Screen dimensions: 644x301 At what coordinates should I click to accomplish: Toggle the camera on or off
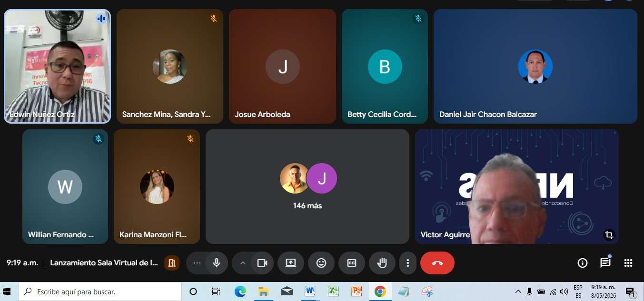pos(262,263)
